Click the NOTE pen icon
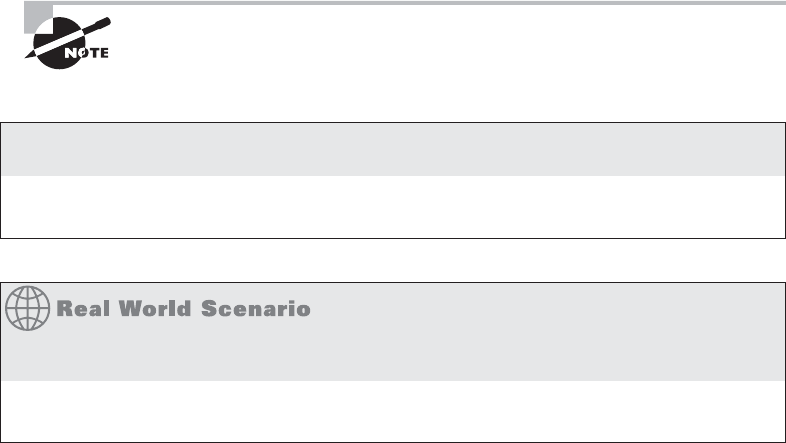Image resolution: width=786 pixels, height=443 pixels. point(68,38)
